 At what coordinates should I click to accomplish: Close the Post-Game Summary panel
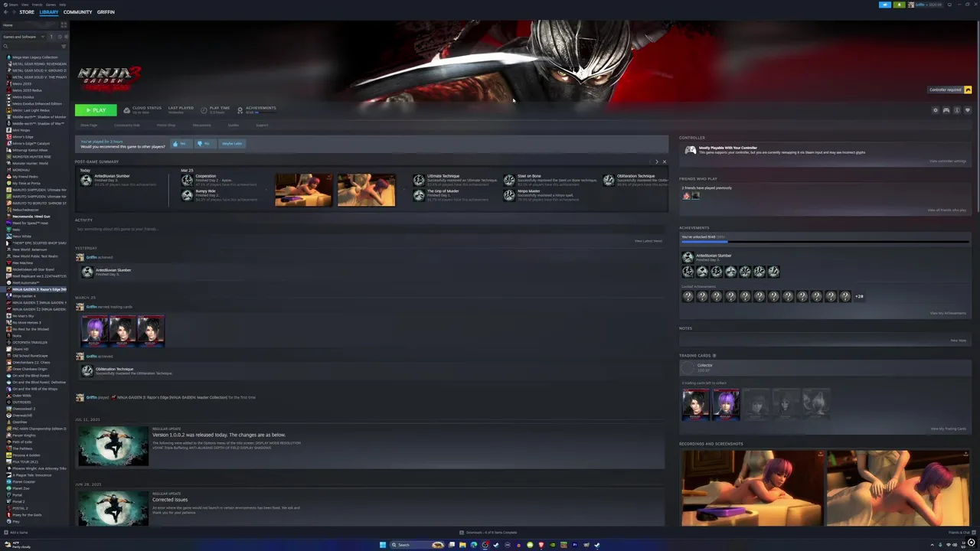[x=665, y=162]
